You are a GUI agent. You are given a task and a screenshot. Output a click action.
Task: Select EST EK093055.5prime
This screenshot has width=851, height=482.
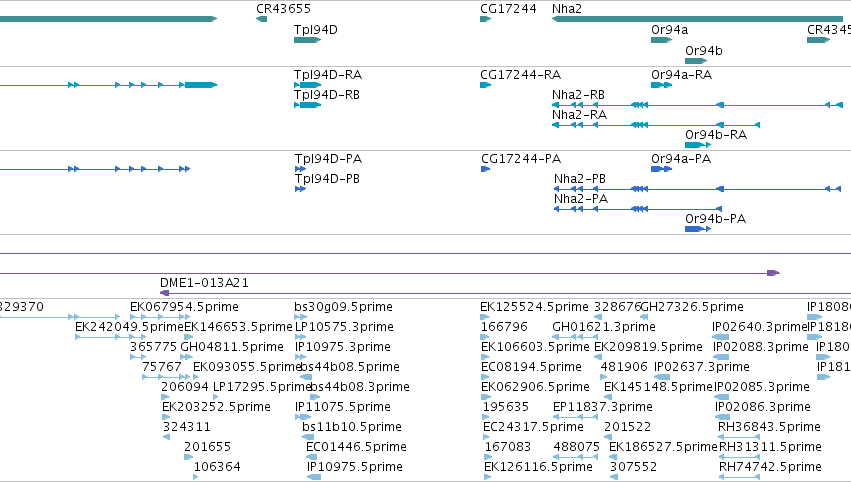[247, 367]
